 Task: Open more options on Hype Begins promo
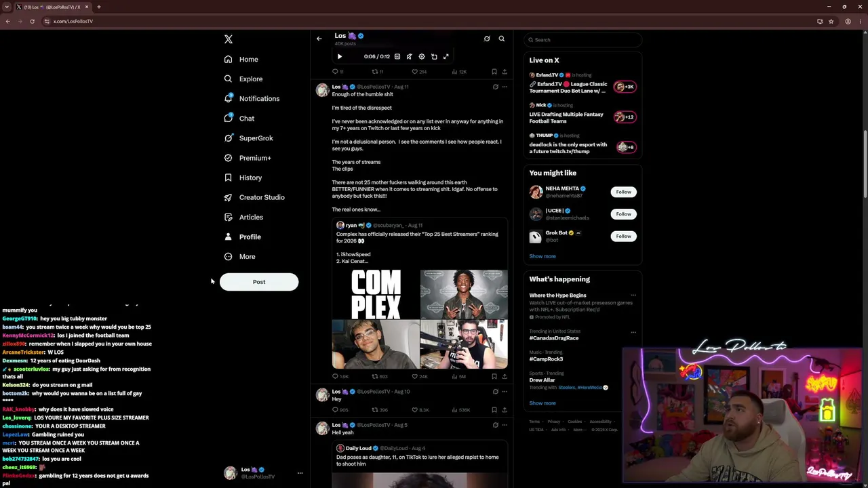(x=633, y=296)
